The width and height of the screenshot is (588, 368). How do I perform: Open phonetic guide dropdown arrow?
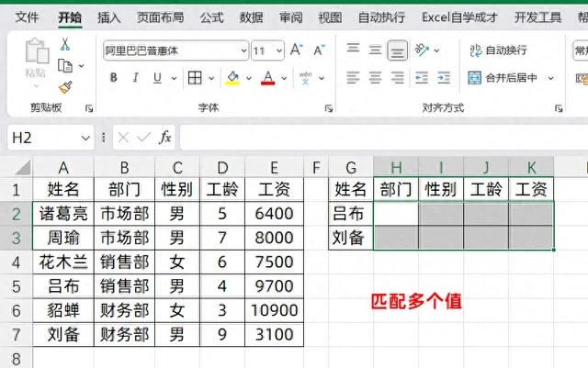[x=322, y=78]
